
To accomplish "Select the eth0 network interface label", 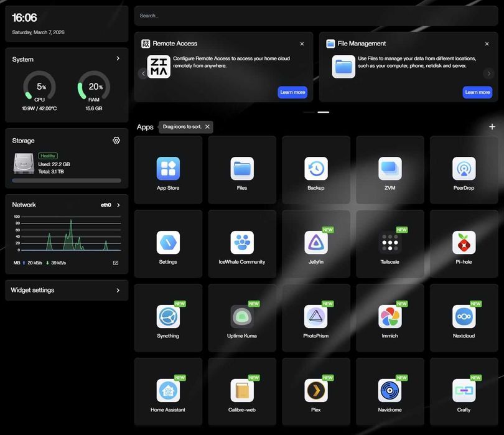I will tap(106, 205).
